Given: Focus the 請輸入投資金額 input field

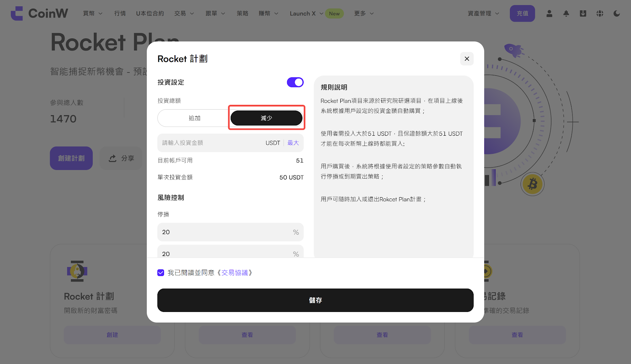Looking at the screenshot, I should (x=209, y=143).
